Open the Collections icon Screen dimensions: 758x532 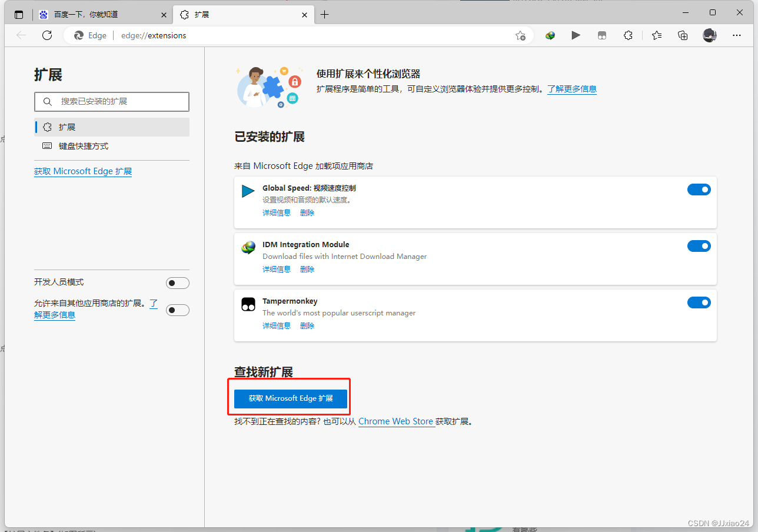(683, 35)
